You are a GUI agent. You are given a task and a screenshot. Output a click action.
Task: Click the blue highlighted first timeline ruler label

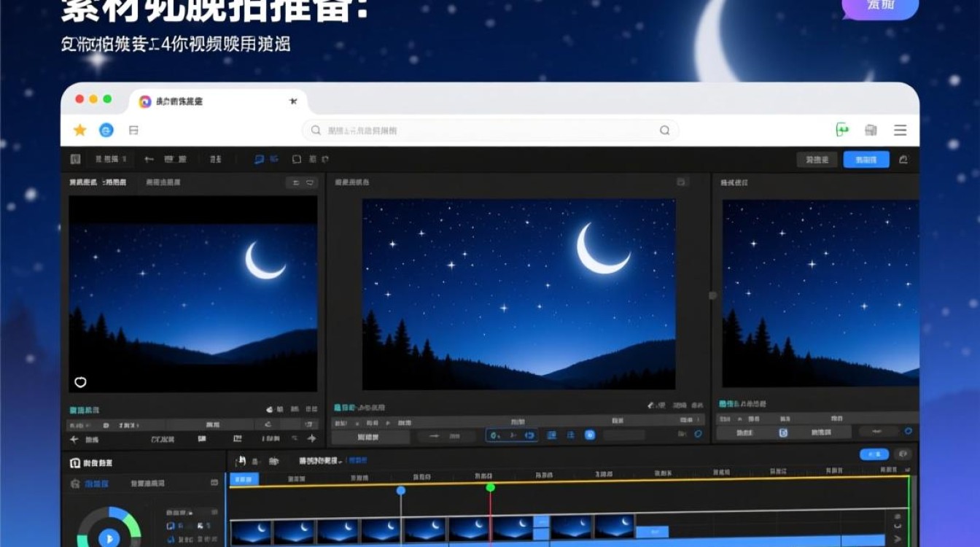click(244, 478)
